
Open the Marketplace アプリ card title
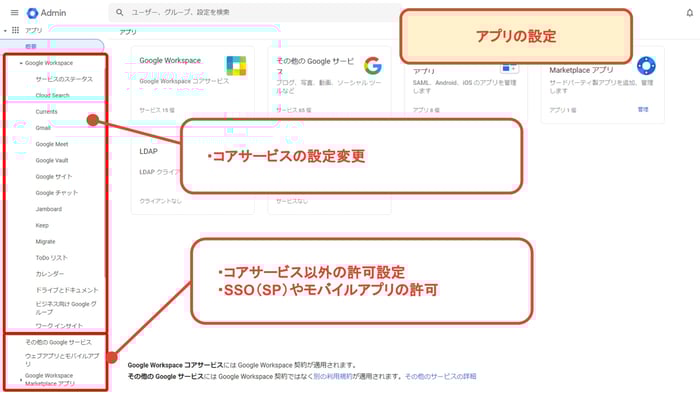(x=581, y=70)
